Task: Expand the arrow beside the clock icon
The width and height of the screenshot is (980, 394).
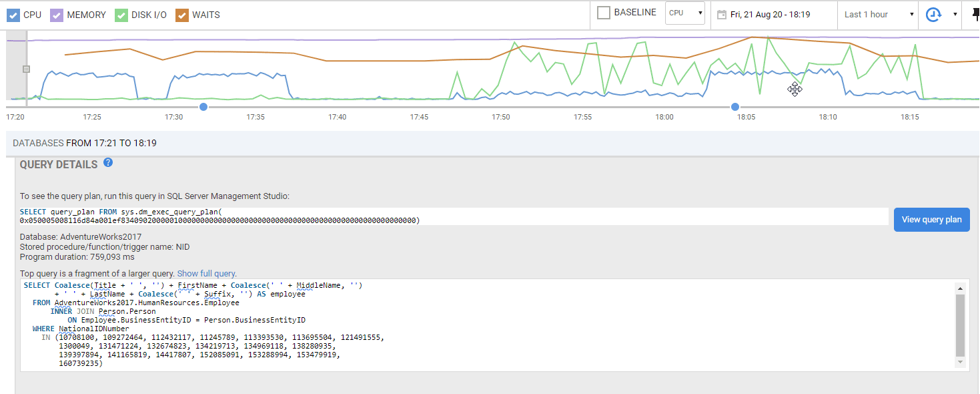Action: [955, 14]
